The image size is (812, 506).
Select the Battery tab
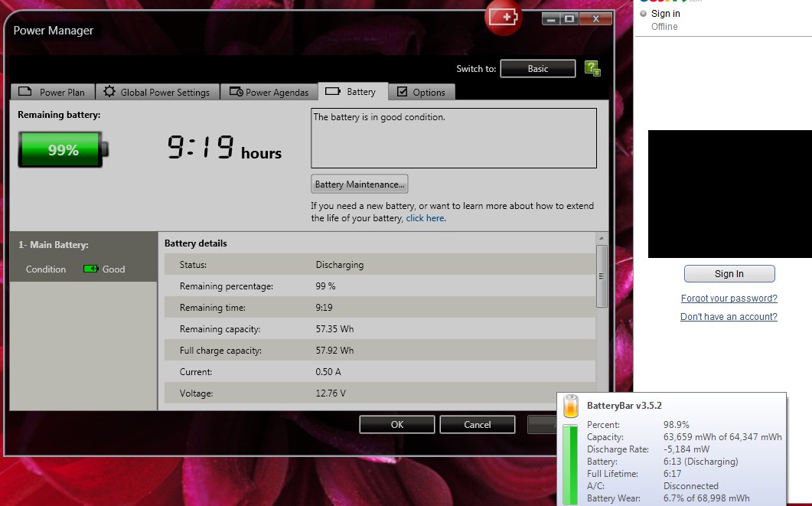(x=352, y=91)
